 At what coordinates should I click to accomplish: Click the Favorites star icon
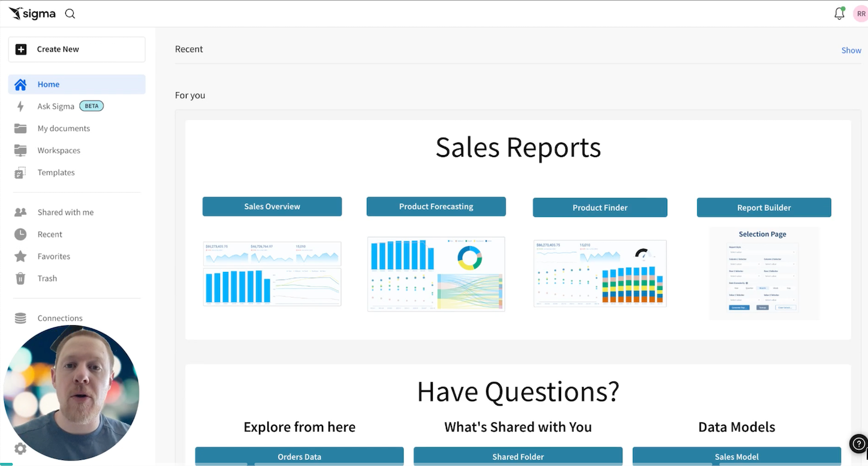click(20, 256)
